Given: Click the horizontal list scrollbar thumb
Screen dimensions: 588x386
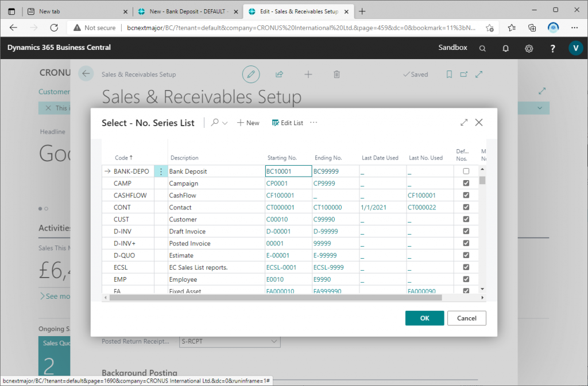Looking at the screenshot, I should [x=276, y=298].
